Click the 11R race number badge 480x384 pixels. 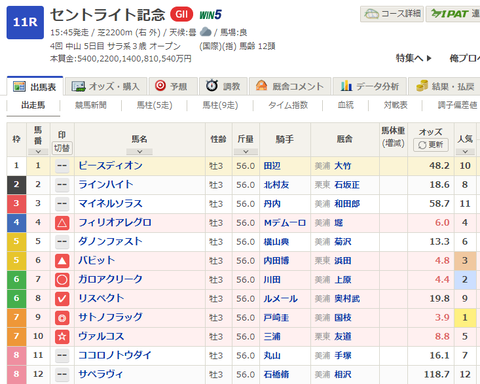(25, 22)
